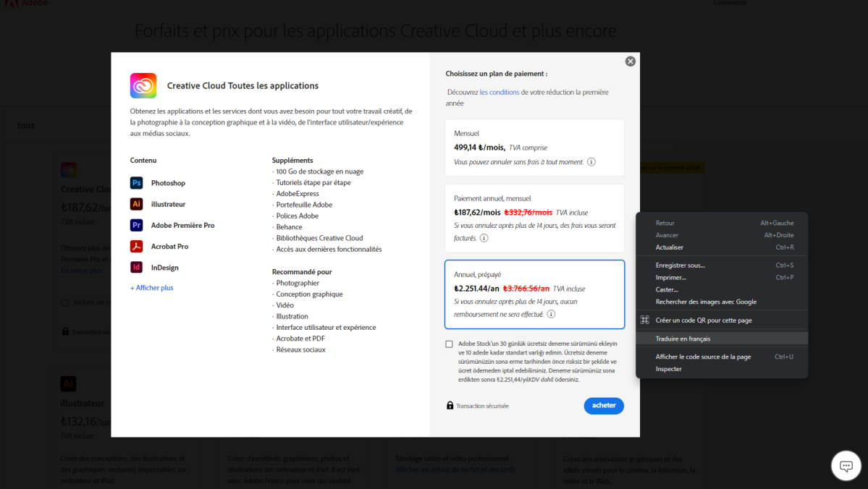868x489 pixels.
Task: Click the blue acheter button
Action: coord(603,406)
